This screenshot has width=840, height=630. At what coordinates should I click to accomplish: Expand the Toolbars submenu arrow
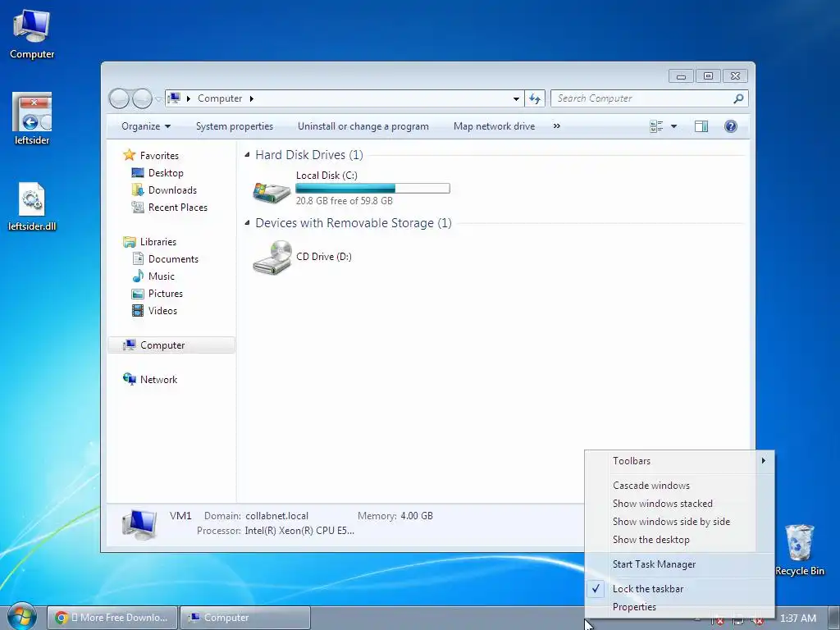coord(764,460)
